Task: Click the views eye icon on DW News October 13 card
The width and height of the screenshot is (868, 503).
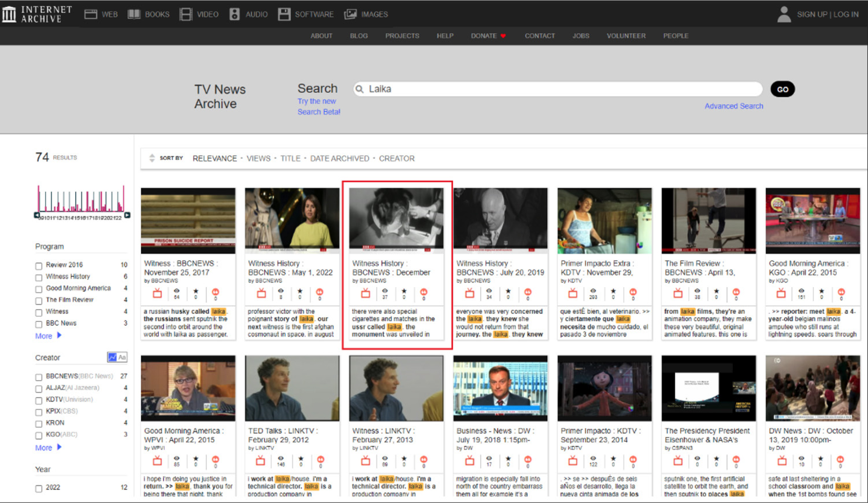Action: 801,458
